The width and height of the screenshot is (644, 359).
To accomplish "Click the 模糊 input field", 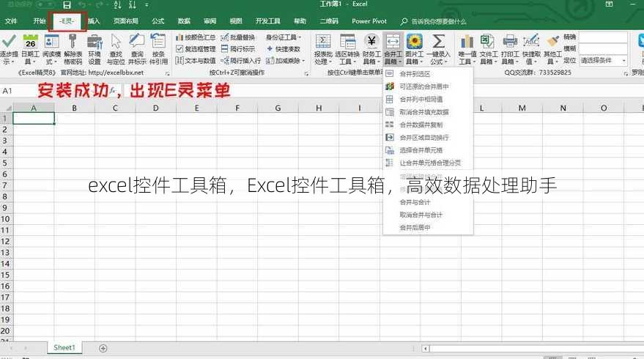I will click(x=602, y=49).
